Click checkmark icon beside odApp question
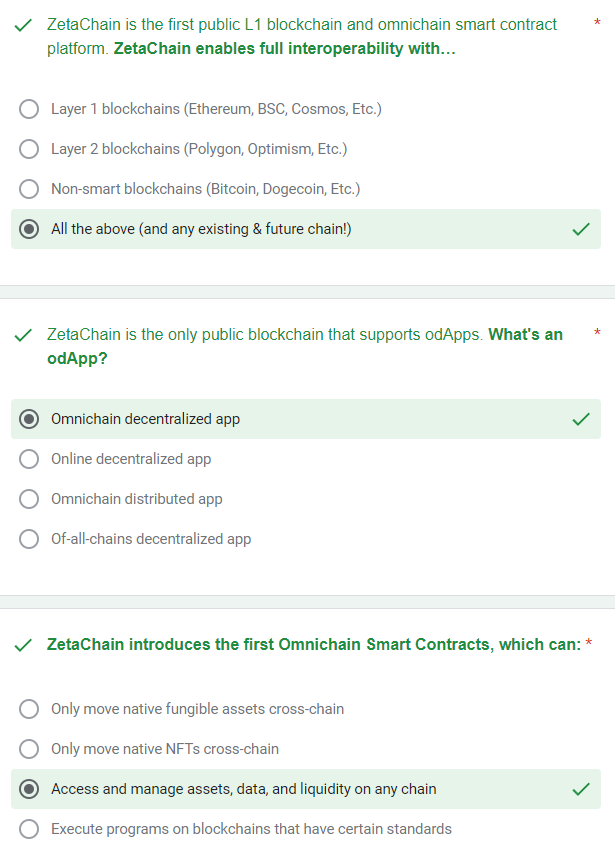This screenshot has width=615, height=865. [23, 335]
